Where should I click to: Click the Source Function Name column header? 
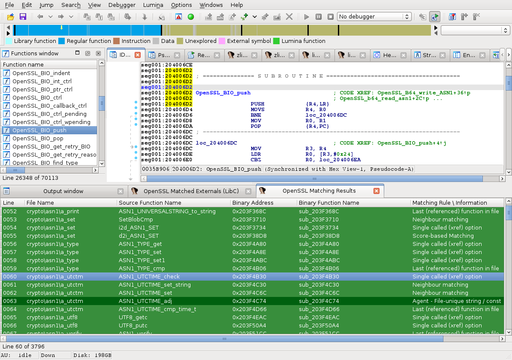pyautogui.click(x=173, y=203)
